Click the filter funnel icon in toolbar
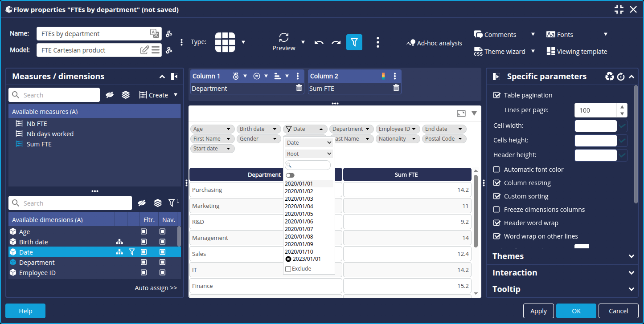Image resolution: width=644 pixels, height=324 pixels. (x=354, y=42)
